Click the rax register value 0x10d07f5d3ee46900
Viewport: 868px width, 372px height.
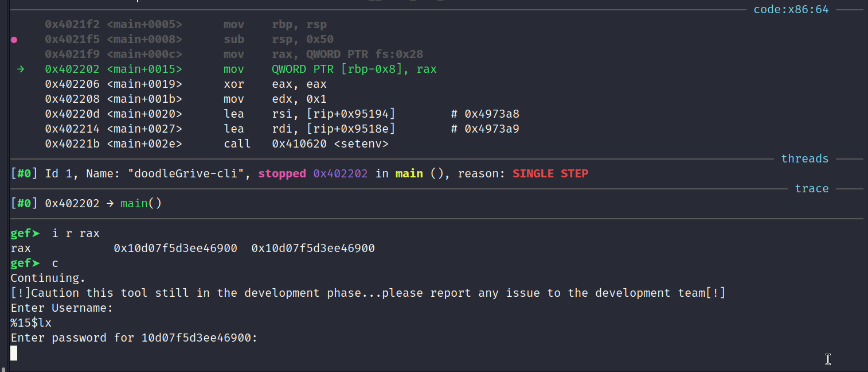pos(175,249)
